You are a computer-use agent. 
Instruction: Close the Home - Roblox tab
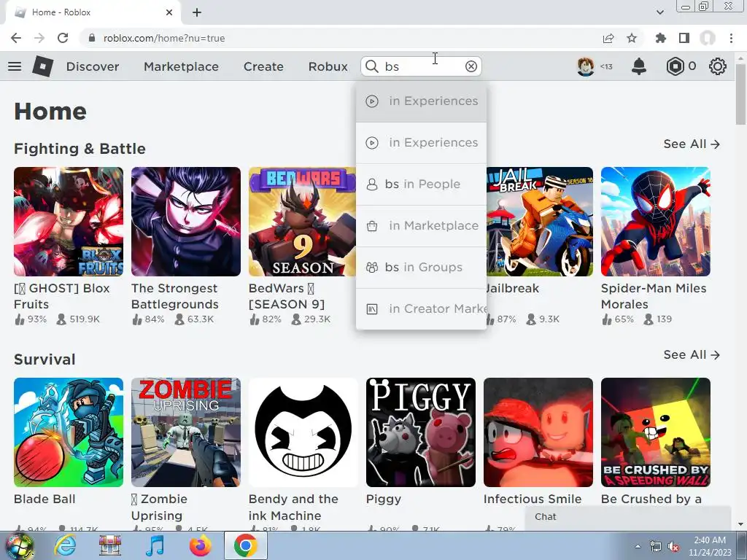[169, 12]
